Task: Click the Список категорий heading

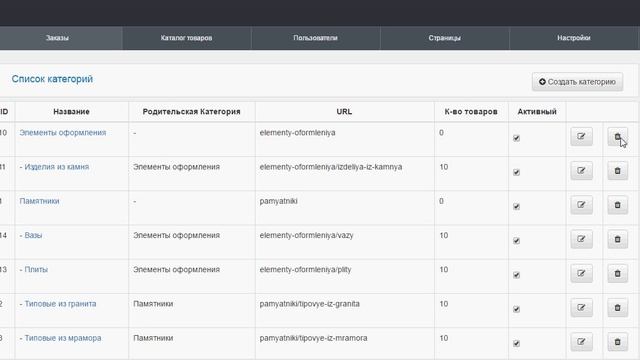Action: pos(52,79)
